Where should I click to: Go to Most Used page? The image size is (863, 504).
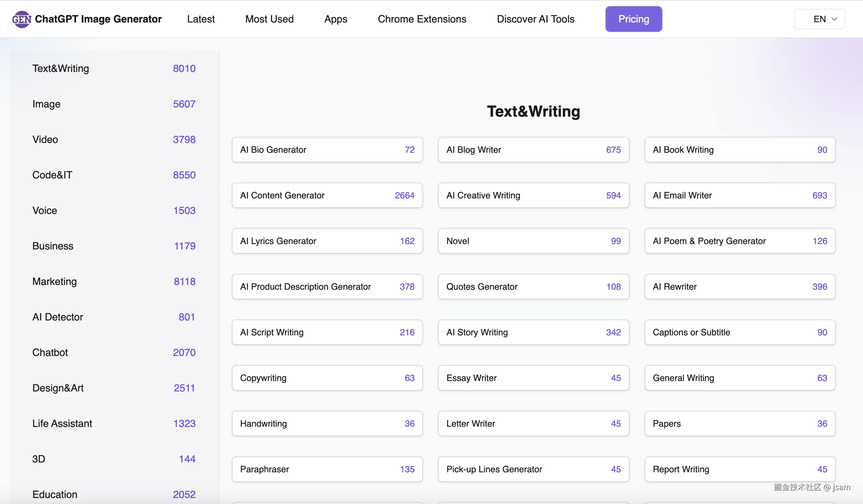(269, 19)
